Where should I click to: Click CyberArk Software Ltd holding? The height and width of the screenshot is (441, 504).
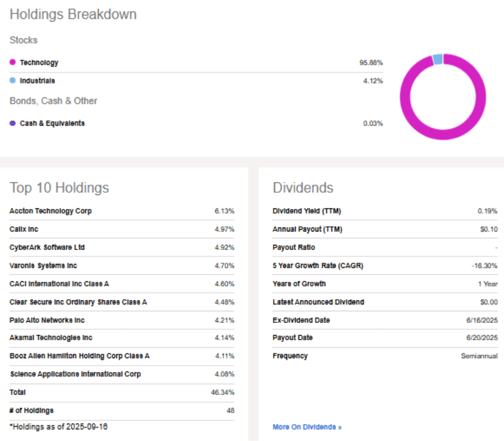coord(47,248)
